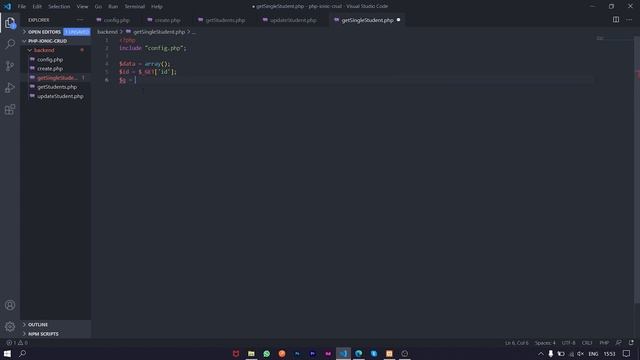
Task: Open the Source Control view
Action: [10, 66]
